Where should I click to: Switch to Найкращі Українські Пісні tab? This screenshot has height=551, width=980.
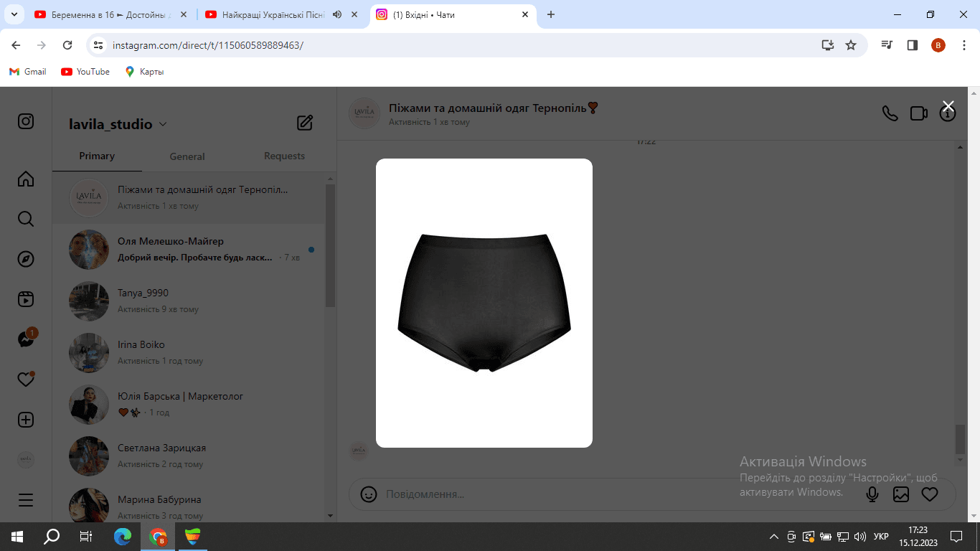click(274, 14)
